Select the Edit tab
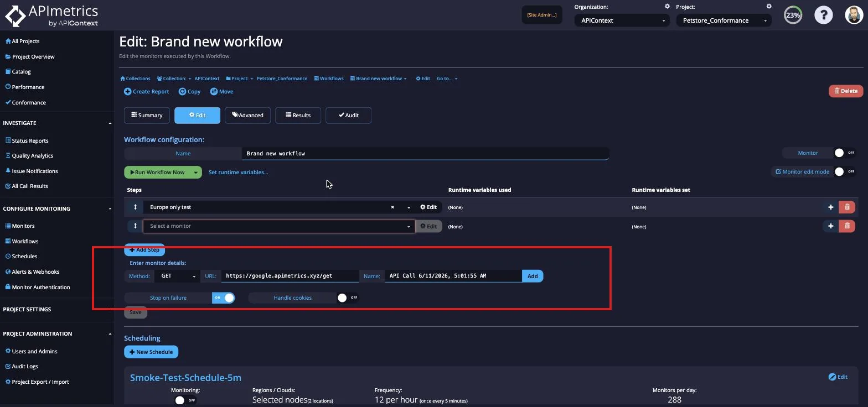 click(x=197, y=115)
